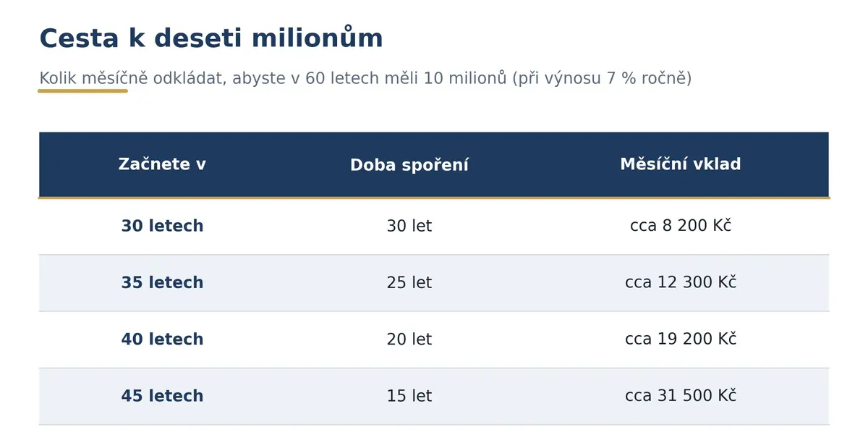Image resolution: width=868 pixels, height=443 pixels.
Task: Click the '15 let' savings duration cell
Action: (x=409, y=397)
